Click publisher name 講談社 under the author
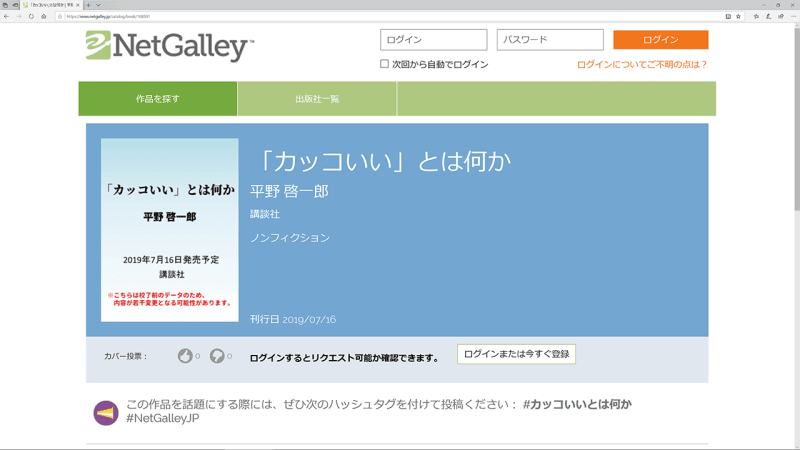The height and width of the screenshot is (450, 800). coord(264,214)
